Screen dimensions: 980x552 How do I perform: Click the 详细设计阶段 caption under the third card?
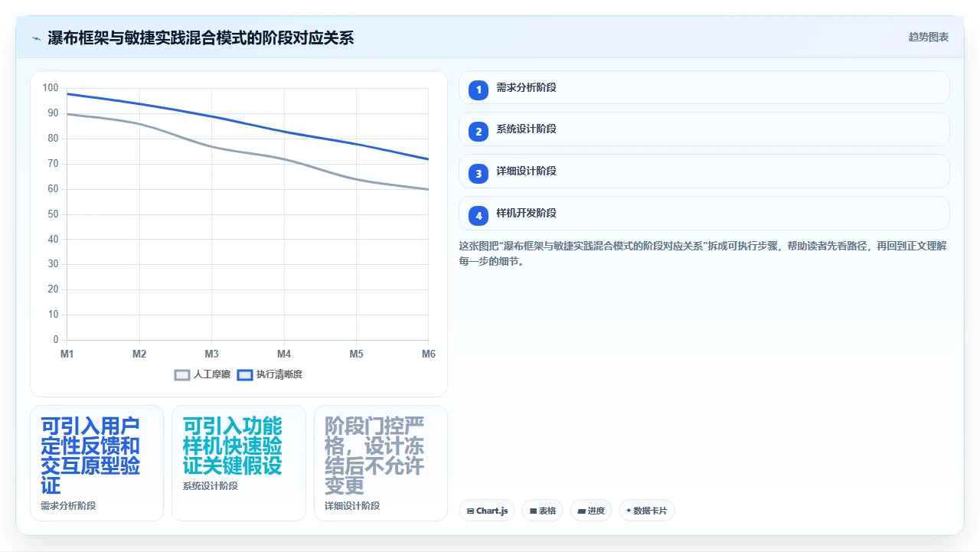pyautogui.click(x=352, y=506)
